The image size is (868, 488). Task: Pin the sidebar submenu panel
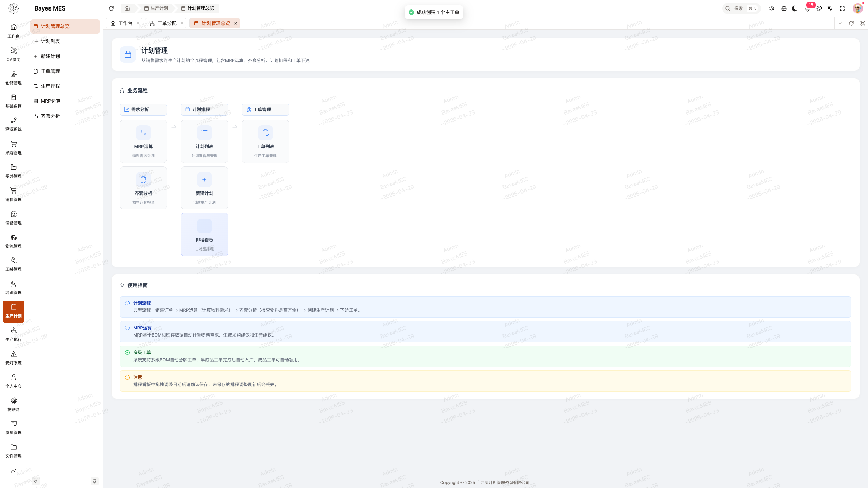(x=95, y=481)
